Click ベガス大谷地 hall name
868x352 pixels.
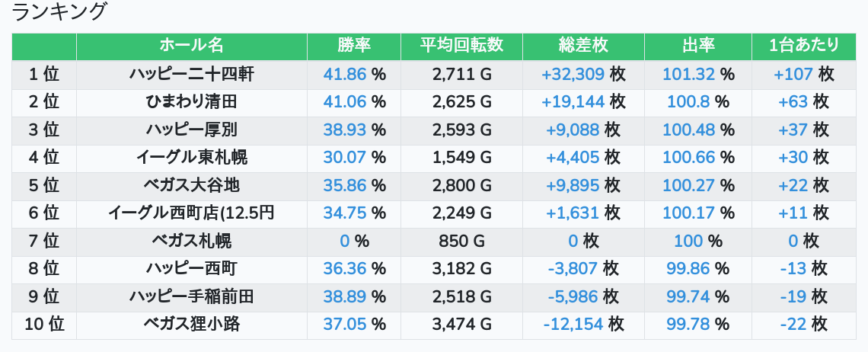tap(192, 185)
